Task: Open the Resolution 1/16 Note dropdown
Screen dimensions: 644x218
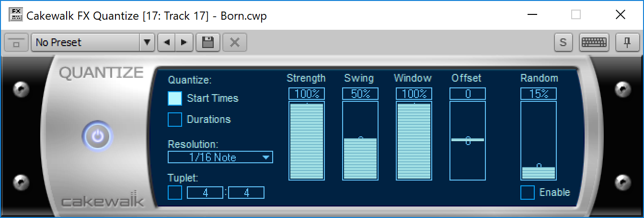Action: [220, 157]
